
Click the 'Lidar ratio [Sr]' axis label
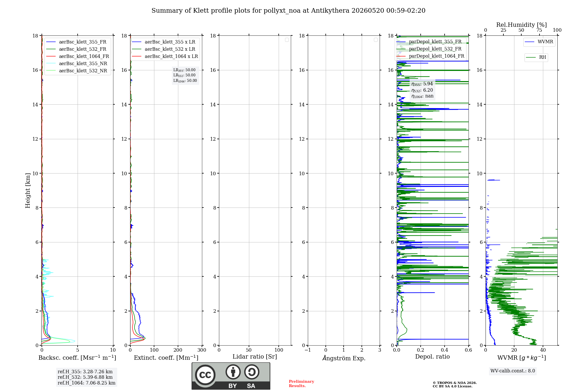(x=255, y=357)
